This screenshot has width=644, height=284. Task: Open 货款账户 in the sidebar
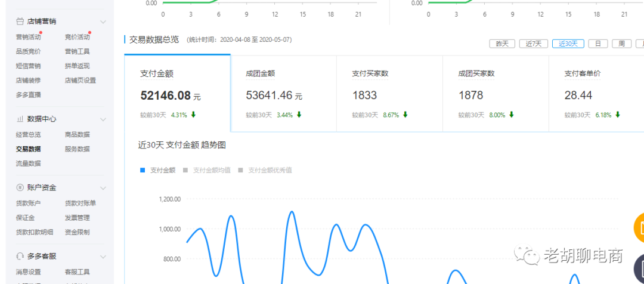tap(29, 203)
